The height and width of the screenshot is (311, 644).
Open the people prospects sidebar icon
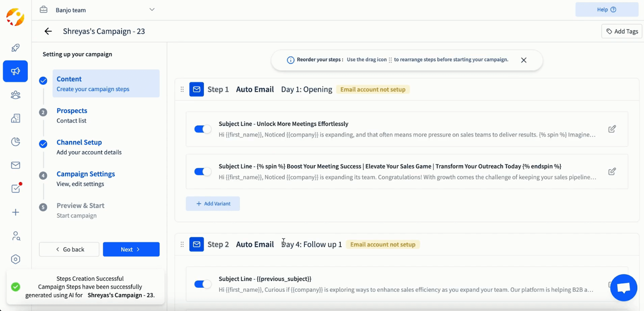[x=15, y=95]
